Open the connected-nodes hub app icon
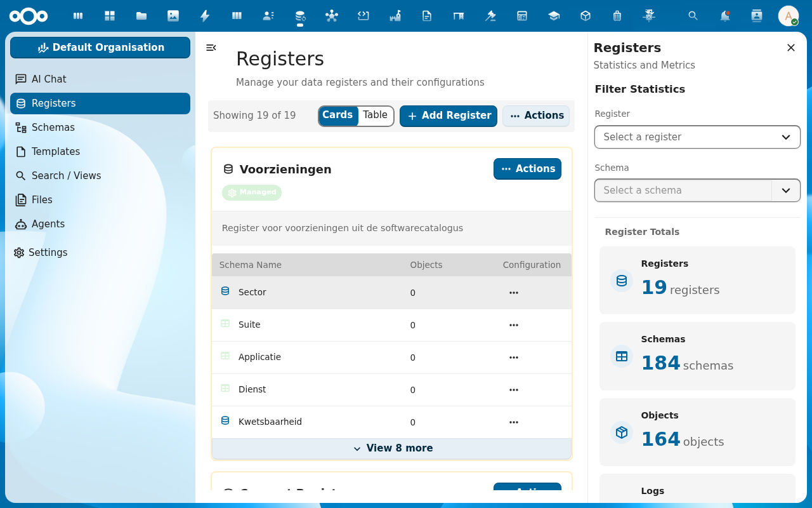 click(x=332, y=16)
